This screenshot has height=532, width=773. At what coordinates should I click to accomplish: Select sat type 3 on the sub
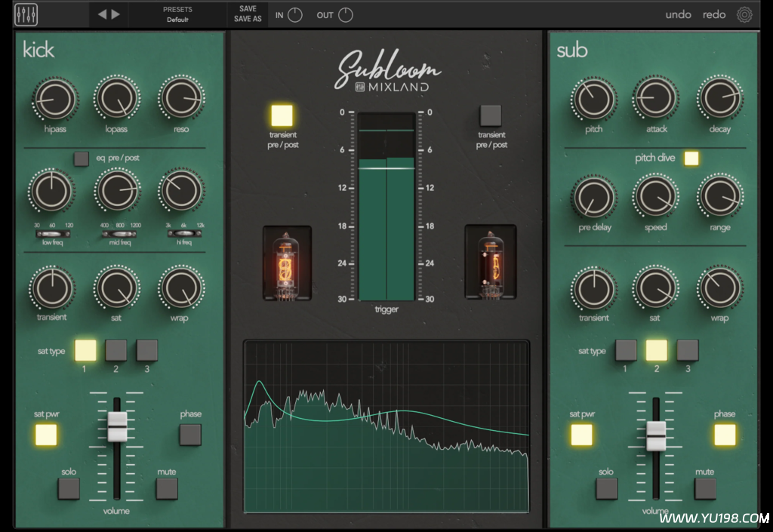click(x=686, y=351)
